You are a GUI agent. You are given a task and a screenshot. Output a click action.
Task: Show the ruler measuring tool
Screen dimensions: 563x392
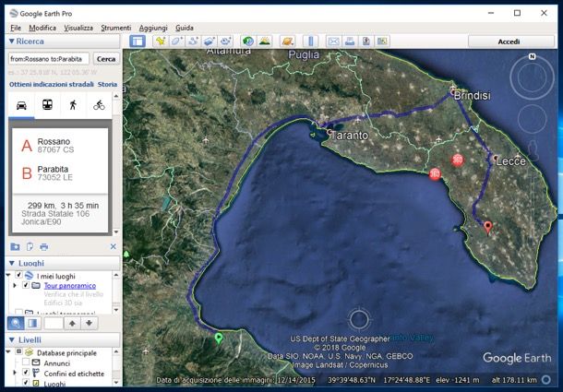point(311,42)
